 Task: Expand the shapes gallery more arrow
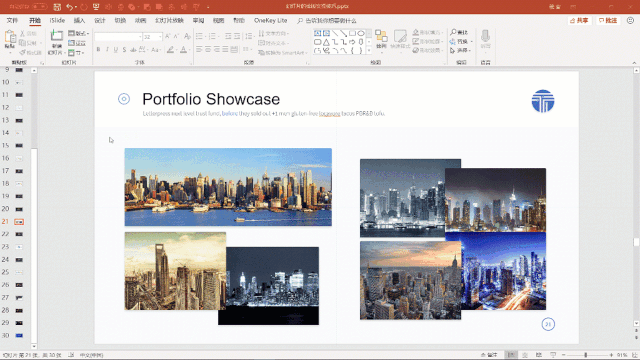[369, 51]
